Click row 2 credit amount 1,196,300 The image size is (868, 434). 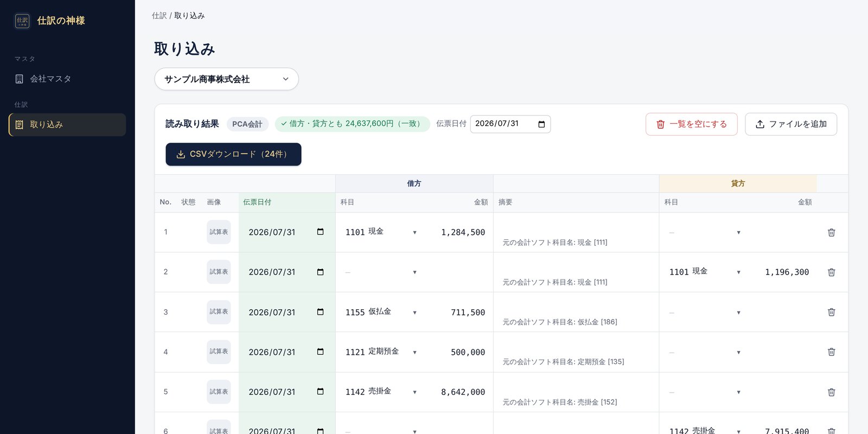click(787, 272)
